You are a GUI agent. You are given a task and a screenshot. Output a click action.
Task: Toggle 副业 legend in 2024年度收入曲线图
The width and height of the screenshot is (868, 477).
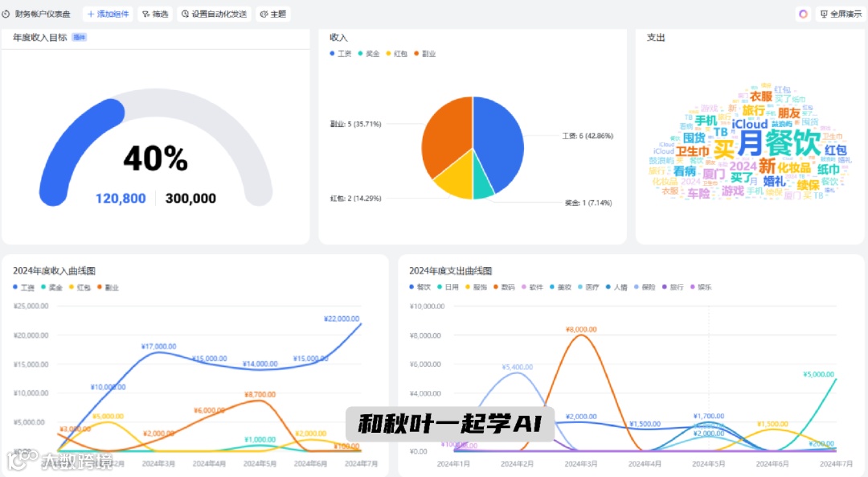(108, 287)
